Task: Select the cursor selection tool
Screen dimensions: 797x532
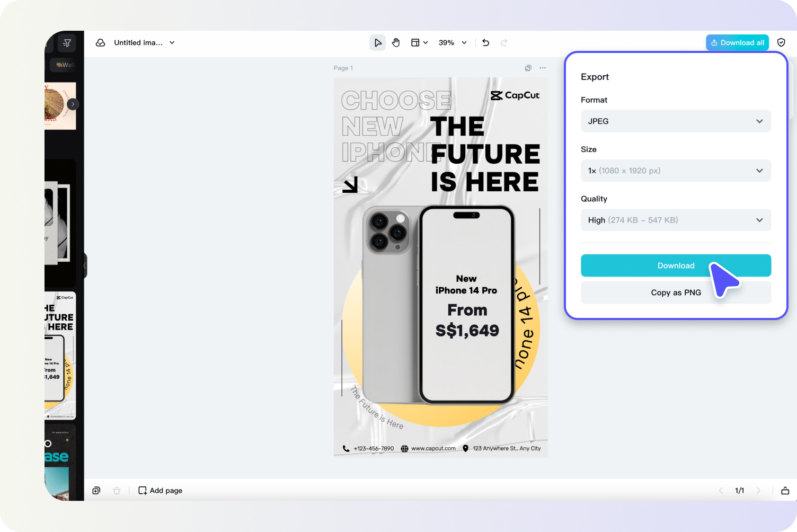Action: pyautogui.click(x=377, y=42)
